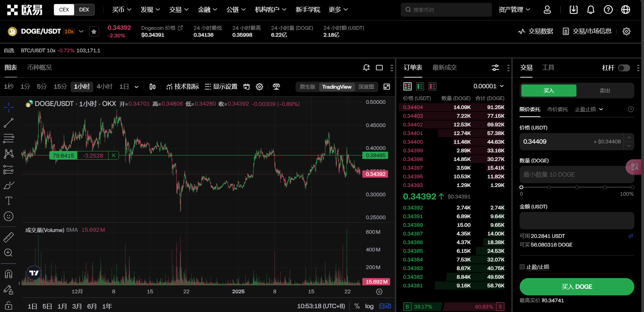Toggle the magnet snap mode tool
644x312 pixels.
pos(9,274)
